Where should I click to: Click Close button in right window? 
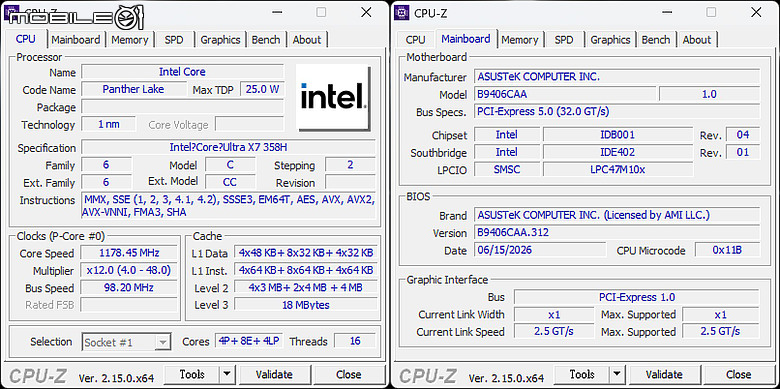click(739, 374)
